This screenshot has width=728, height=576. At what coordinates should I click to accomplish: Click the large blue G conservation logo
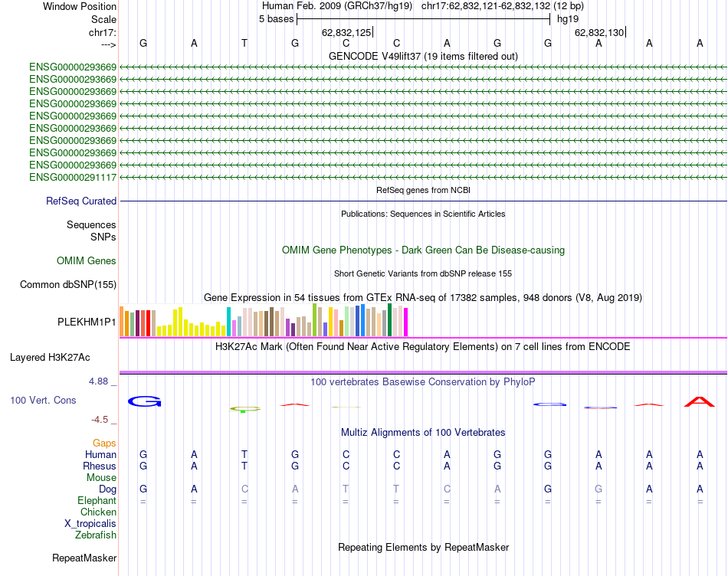(x=144, y=401)
